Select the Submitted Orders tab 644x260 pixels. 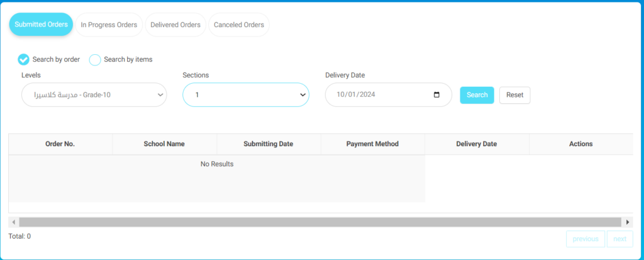(x=41, y=25)
